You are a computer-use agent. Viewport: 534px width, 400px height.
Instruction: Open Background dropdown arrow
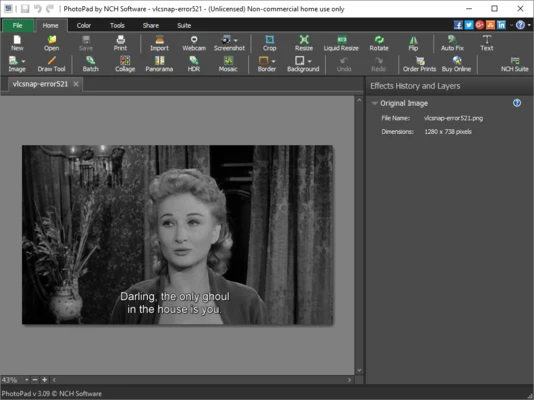(309, 61)
